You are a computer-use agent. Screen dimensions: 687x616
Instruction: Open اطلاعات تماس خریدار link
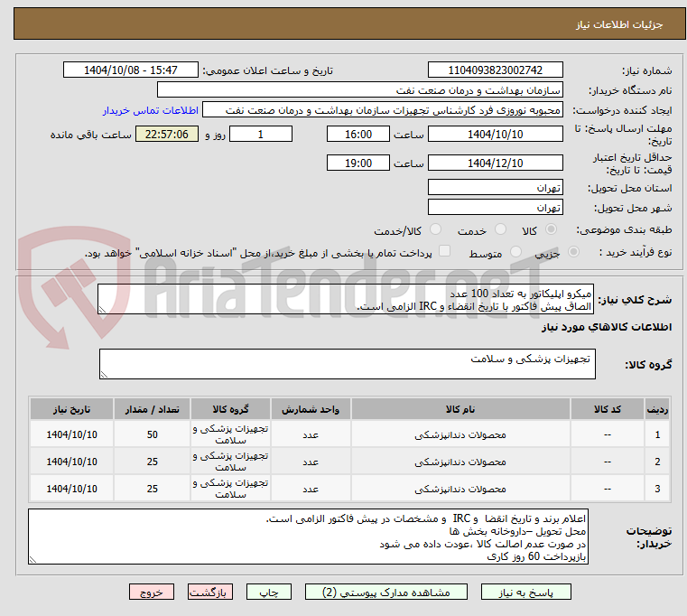point(151,110)
